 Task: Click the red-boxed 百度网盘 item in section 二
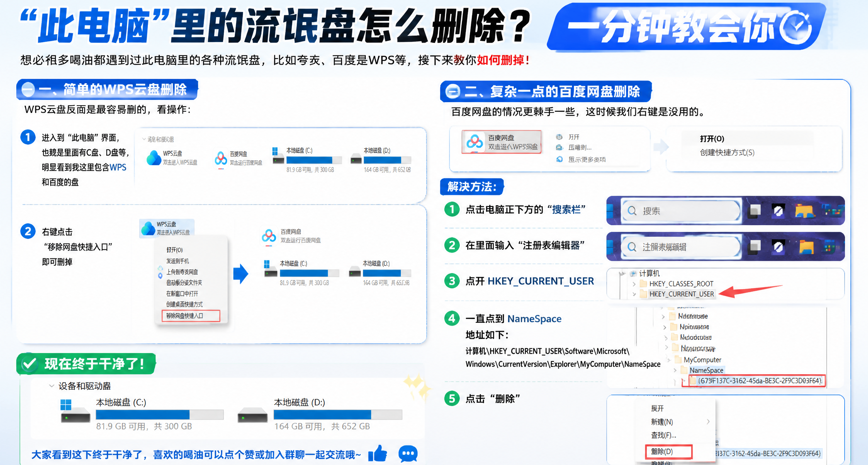pyautogui.click(x=501, y=142)
